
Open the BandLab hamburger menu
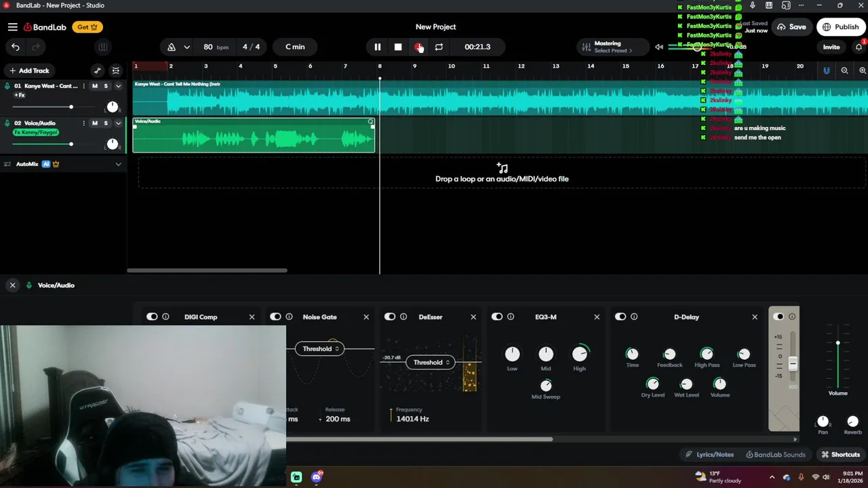13,27
